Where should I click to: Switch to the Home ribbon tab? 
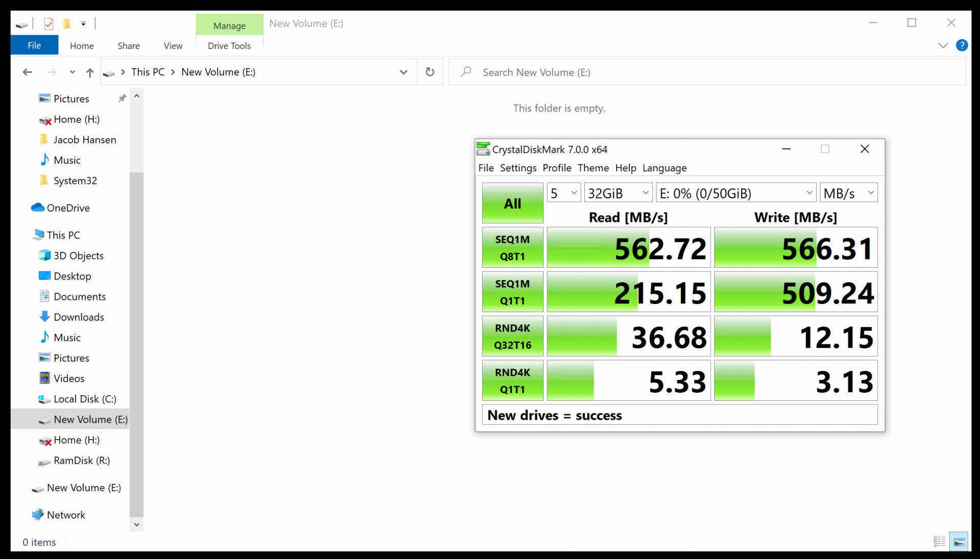82,45
